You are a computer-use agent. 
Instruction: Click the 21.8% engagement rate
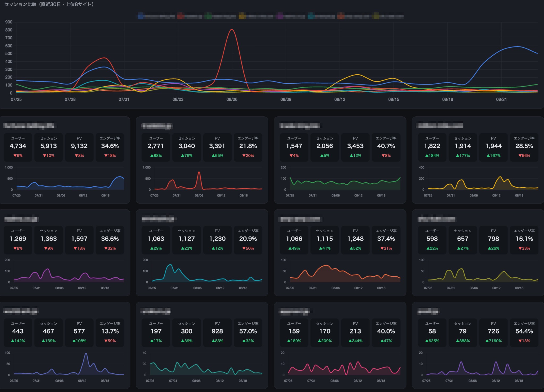pos(248,146)
